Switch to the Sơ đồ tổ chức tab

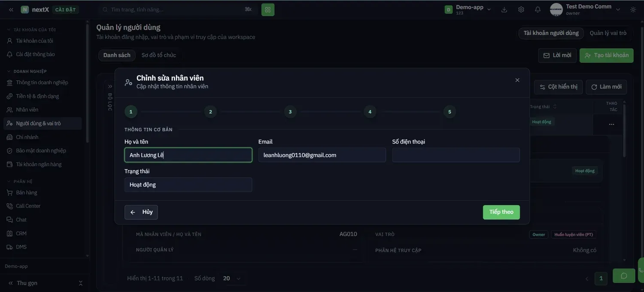(x=159, y=55)
